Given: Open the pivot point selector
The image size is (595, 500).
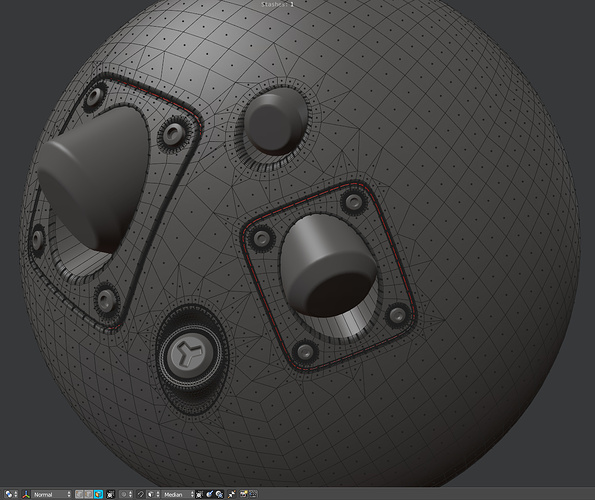Looking at the screenshot, I should pos(11,494).
